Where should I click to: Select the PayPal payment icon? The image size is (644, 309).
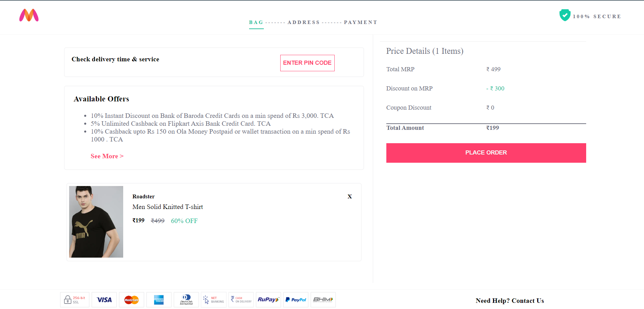click(296, 299)
